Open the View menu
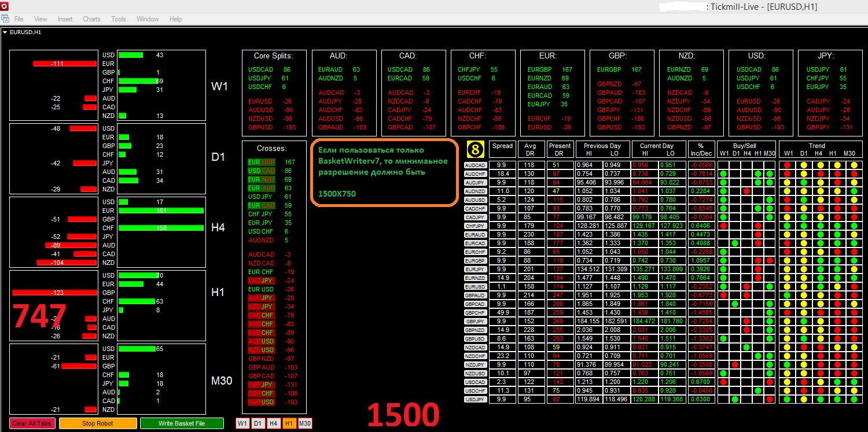Image resolution: width=868 pixels, height=432 pixels. (41, 19)
